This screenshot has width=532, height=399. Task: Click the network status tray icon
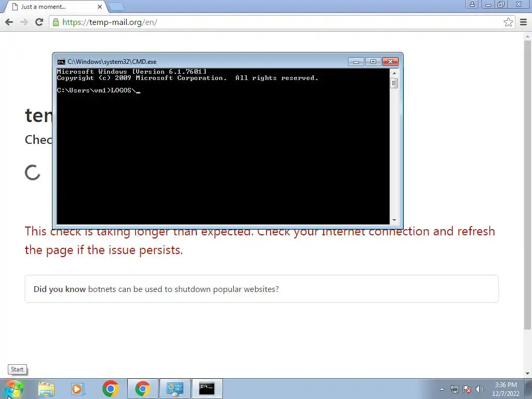pos(454,389)
